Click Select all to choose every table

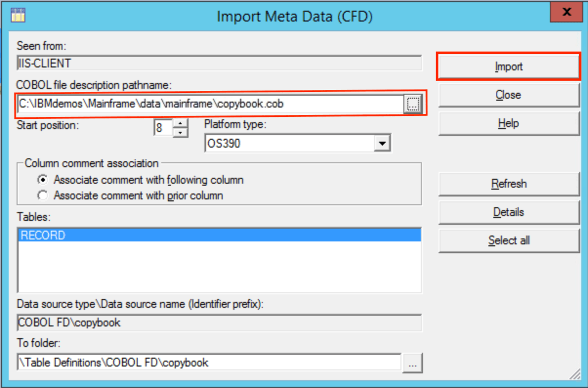[508, 240]
